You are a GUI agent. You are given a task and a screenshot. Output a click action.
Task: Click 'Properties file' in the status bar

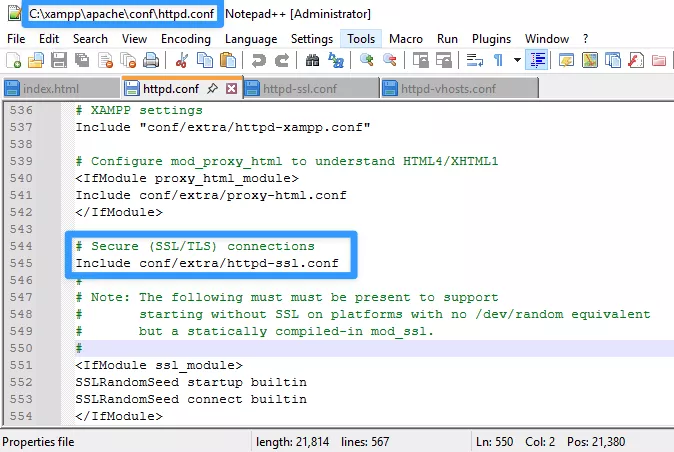[x=38, y=442]
